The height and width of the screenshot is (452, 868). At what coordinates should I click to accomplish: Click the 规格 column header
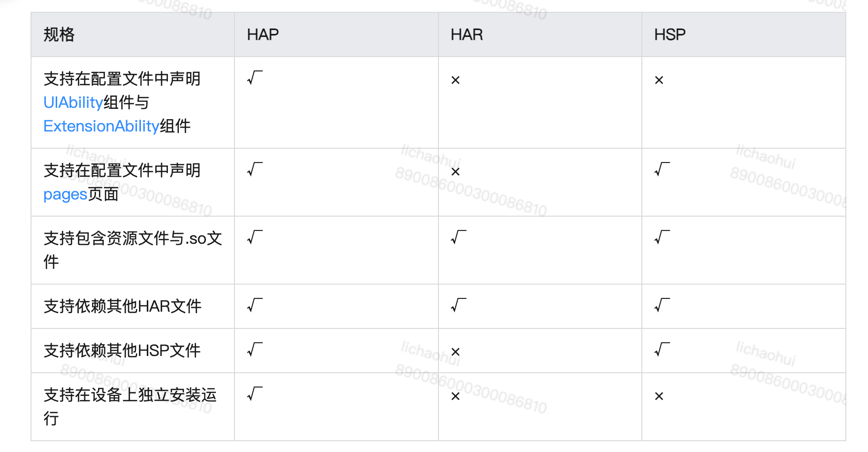click(59, 34)
